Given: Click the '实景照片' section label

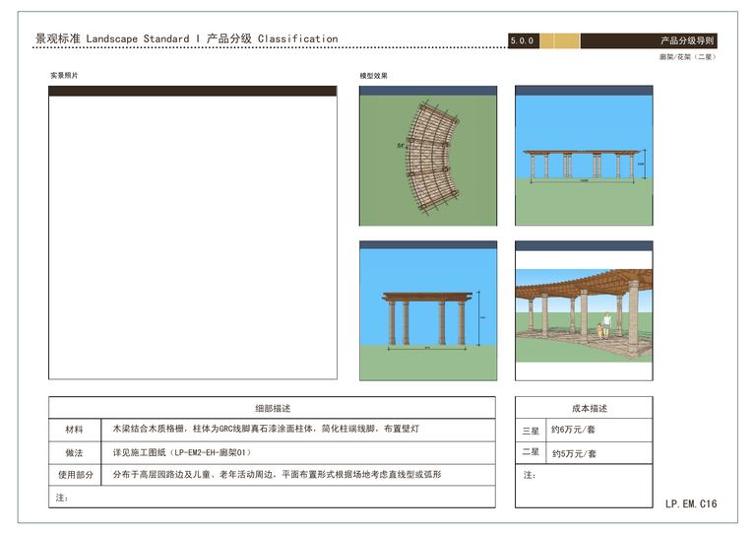Looking at the screenshot, I should [64, 75].
